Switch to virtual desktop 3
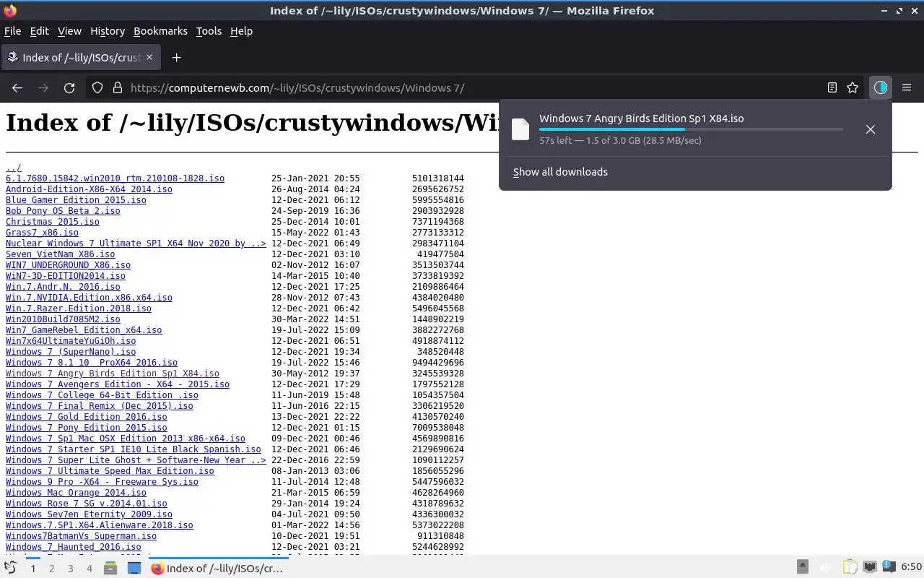 tap(70, 569)
